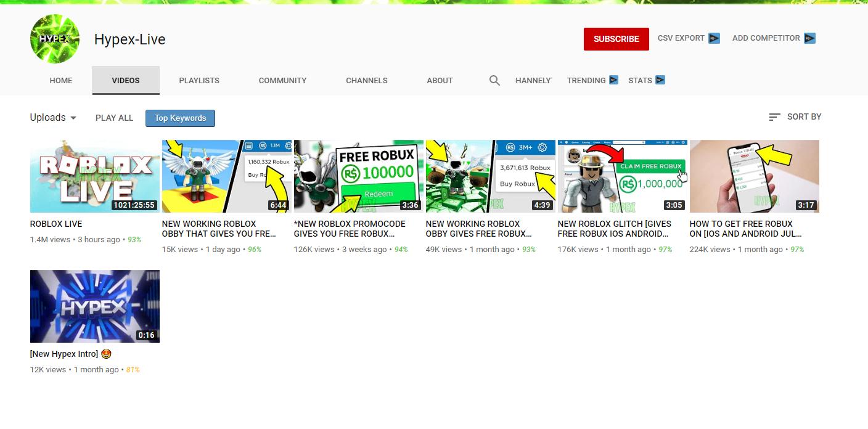Open the channel search magnifier icon
868x429 pixels.
(494, 80)
